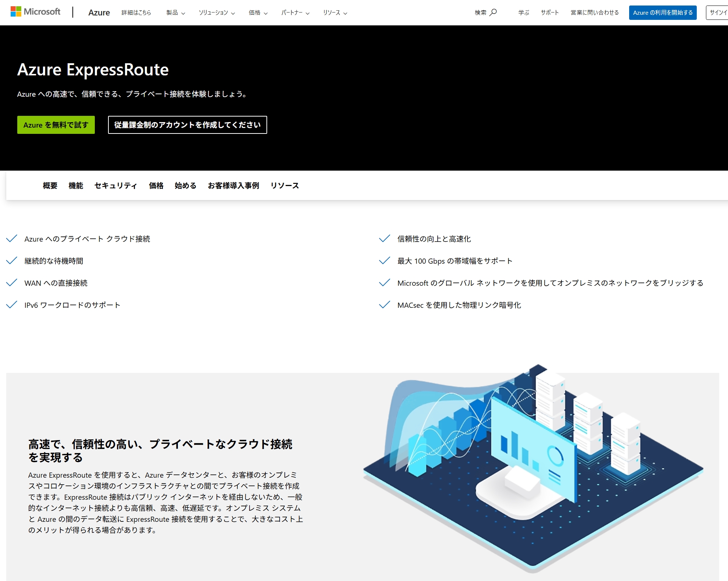Click checkmark beside WAN への直接接続
This screenshot has width=728, height=581.
click(x=12, y=283)
